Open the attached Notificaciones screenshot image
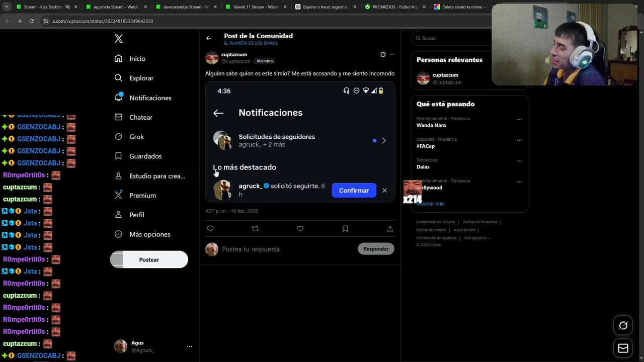This screenshot has height=362, width=644. click(300, 142)
